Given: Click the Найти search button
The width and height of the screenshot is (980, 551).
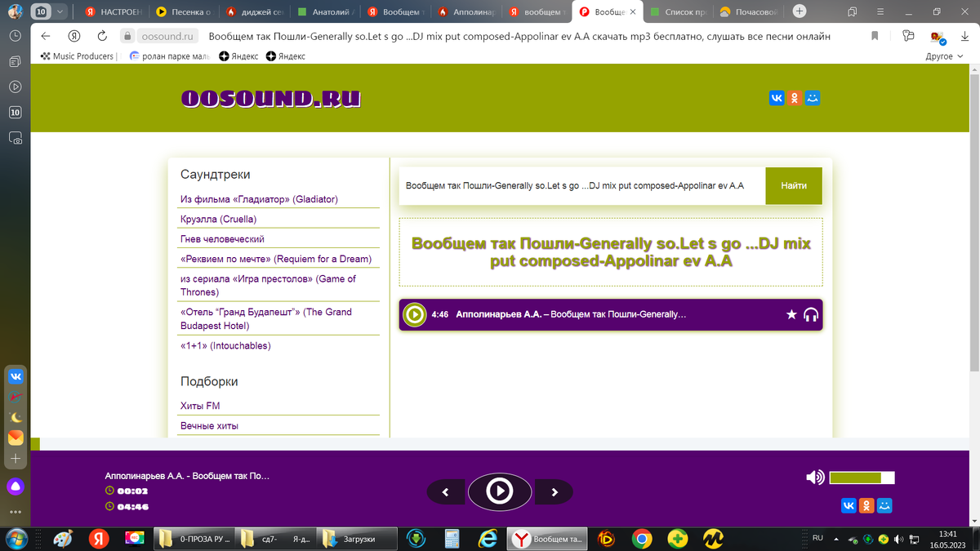Looking at the screenshot, I should click(x=794, y=186).
